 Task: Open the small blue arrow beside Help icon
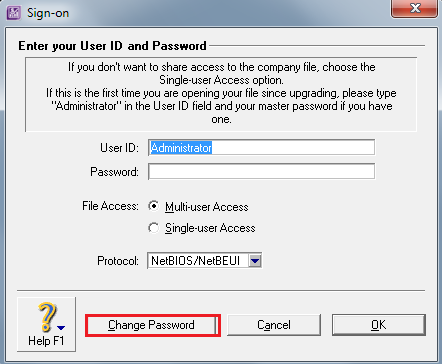pyautogui.click(x=61, y=328)
